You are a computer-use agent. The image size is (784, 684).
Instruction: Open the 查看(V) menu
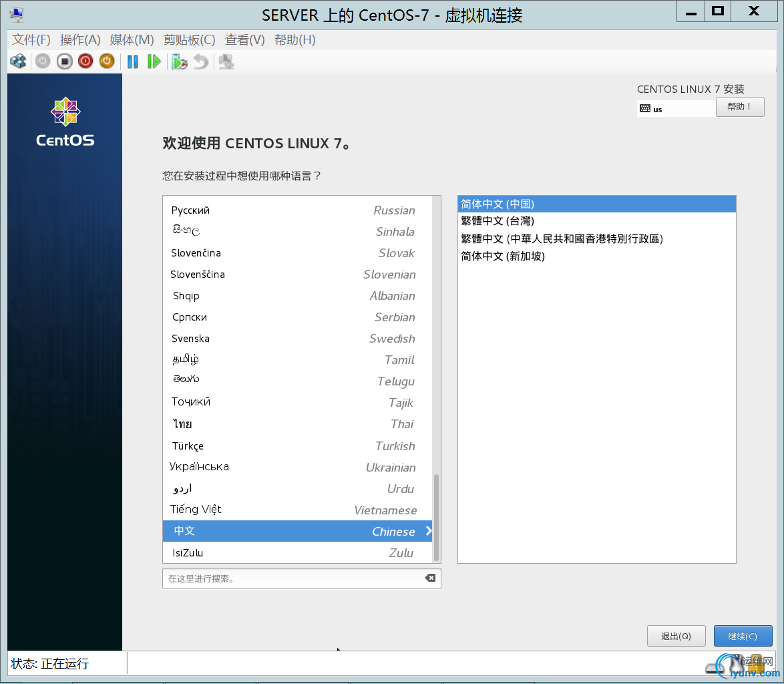tap(244, 39)
